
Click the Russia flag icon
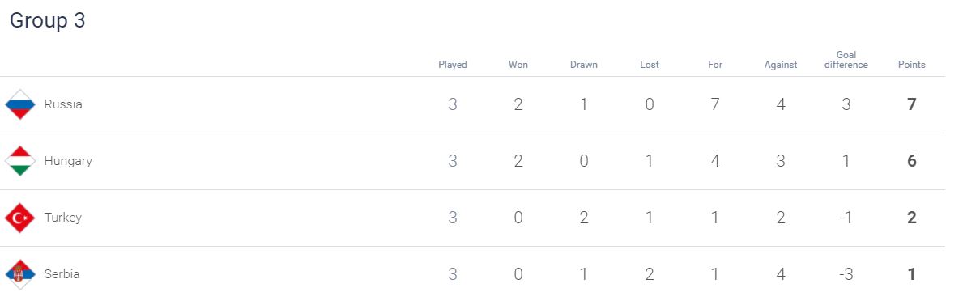pyautogui.click(x=20, y=104)
